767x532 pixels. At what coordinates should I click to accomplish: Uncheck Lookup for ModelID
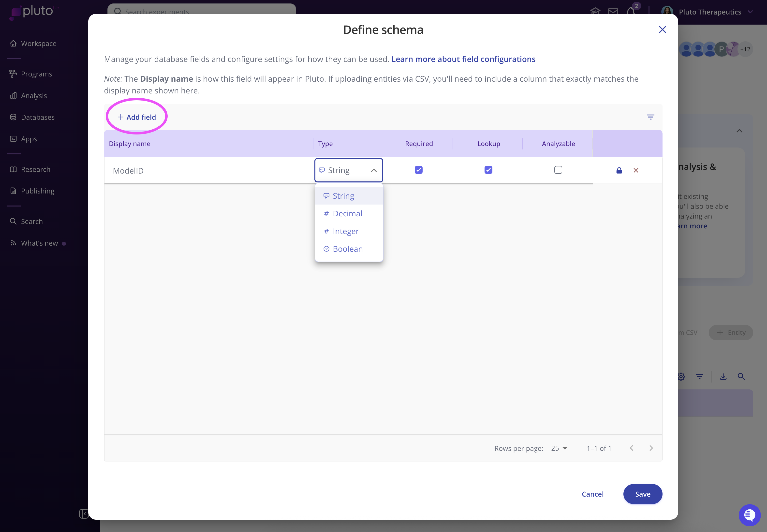pyautogui.click(x=488, y=170)
